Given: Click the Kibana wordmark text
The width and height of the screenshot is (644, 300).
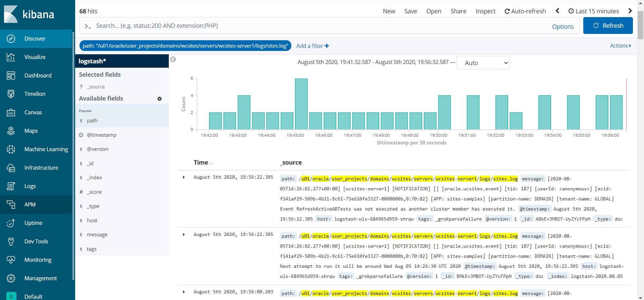Looking at the screenshot, I should tap(38, 14).
